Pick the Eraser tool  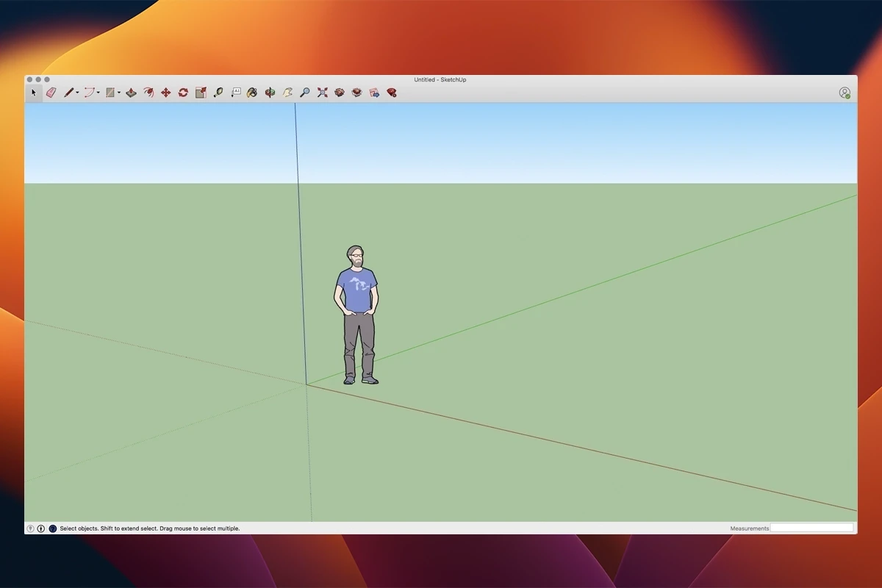pyautogui.click(x=51, y=92)
